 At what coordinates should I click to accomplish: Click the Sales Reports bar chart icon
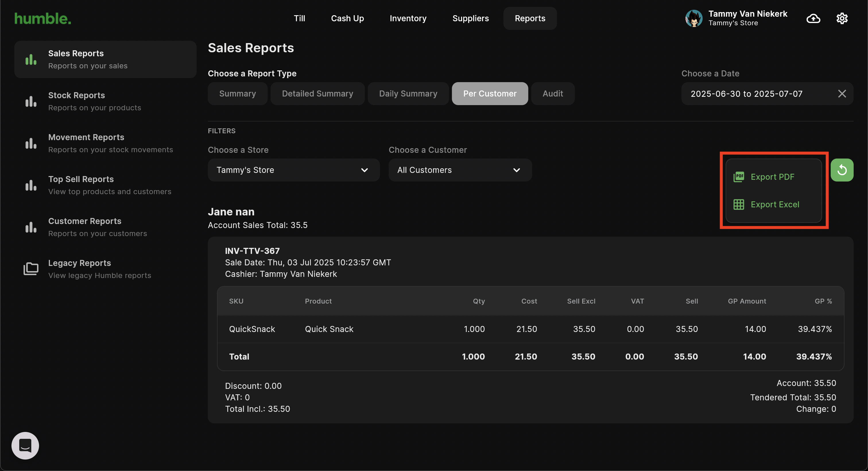(31, 60)
